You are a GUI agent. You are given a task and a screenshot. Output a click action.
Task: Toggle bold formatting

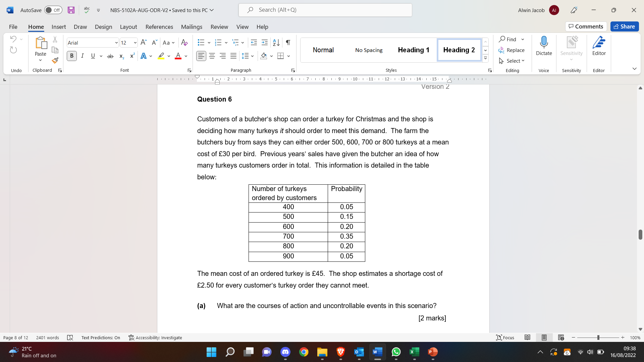coord(71,56)
